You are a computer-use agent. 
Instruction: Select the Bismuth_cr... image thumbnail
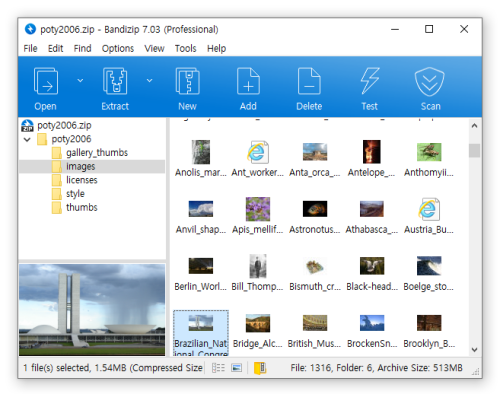[x=315, y=273]
